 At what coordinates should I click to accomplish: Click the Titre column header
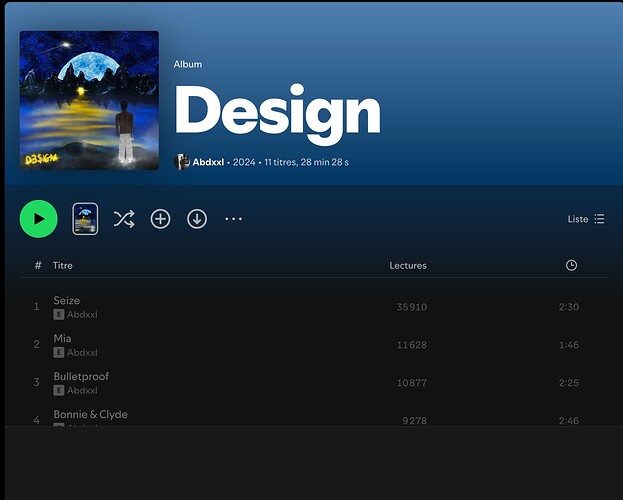(x=63, y=265)
